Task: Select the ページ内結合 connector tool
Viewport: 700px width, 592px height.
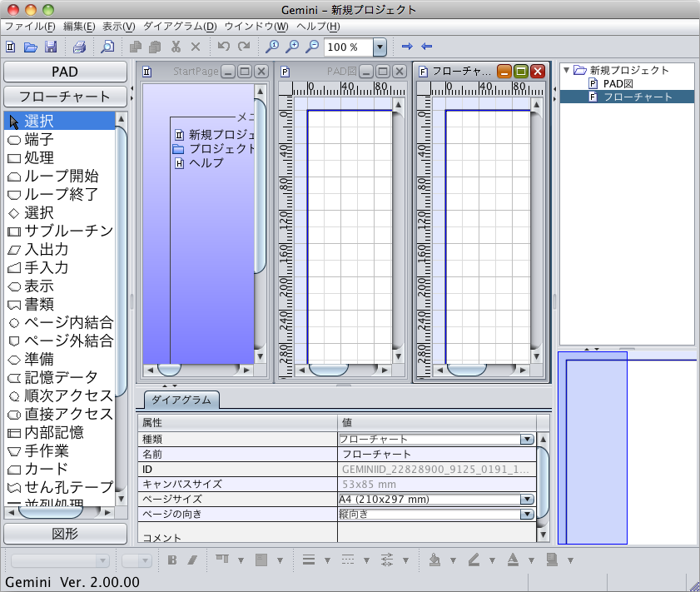Action: click(x=59, y=322)
